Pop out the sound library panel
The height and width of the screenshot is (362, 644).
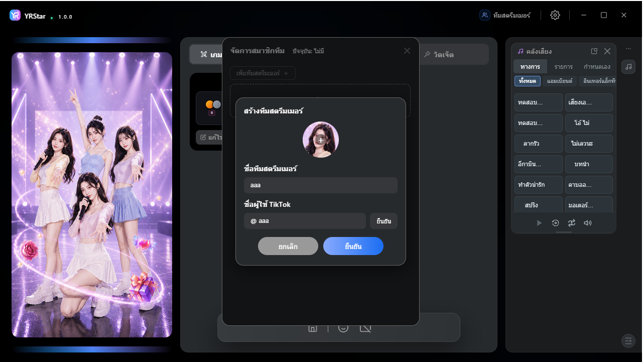594,51
